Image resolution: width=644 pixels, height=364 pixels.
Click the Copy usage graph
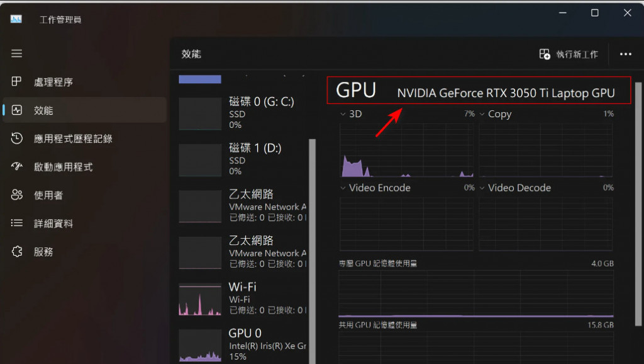[545, 150]
